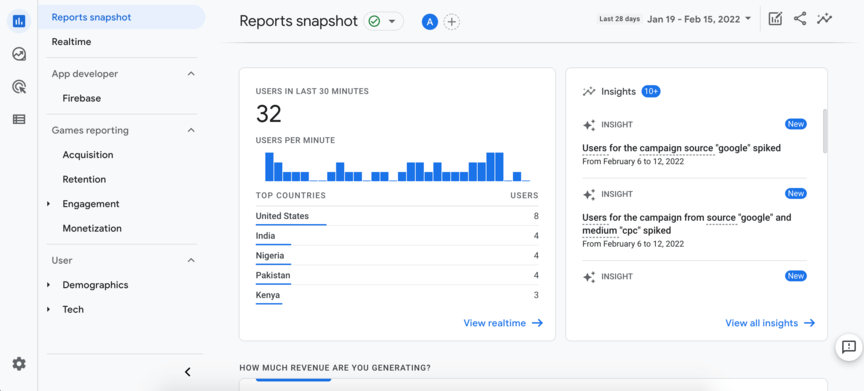
Task: Click the green check status icon
Action: pos(375,21)
